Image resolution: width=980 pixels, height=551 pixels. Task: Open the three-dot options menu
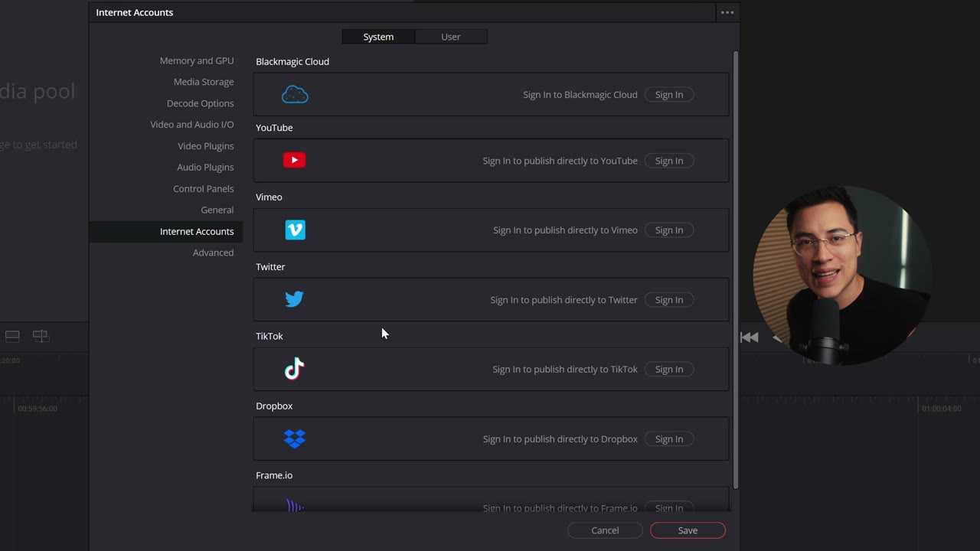coord(727,12)
